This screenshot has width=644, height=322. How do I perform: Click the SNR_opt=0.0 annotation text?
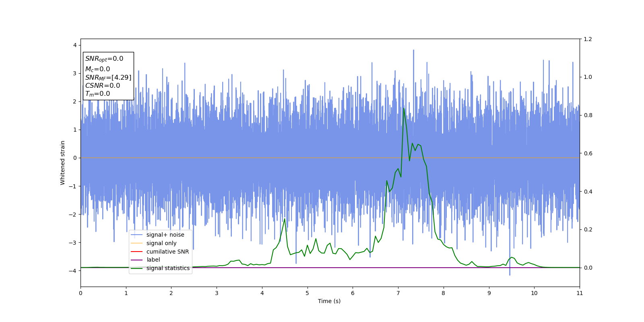(x=104, y=59)
